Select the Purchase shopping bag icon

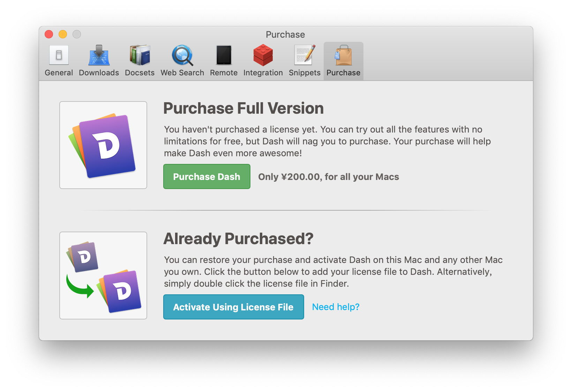(344, 55)
